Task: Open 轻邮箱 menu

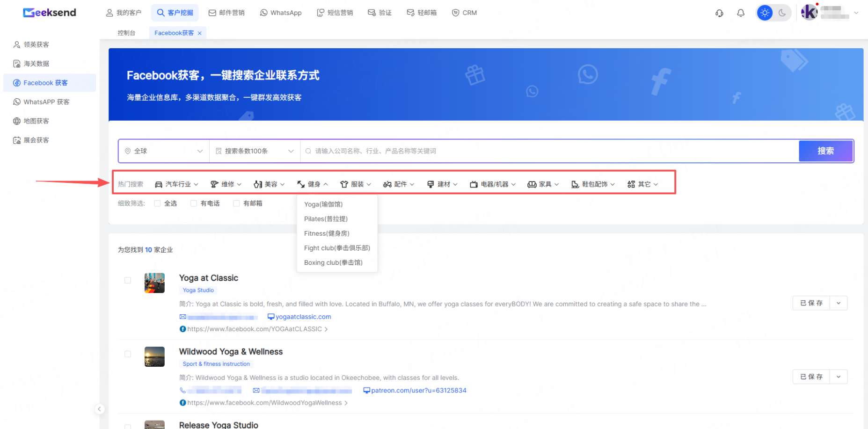Action: point(422,13)
